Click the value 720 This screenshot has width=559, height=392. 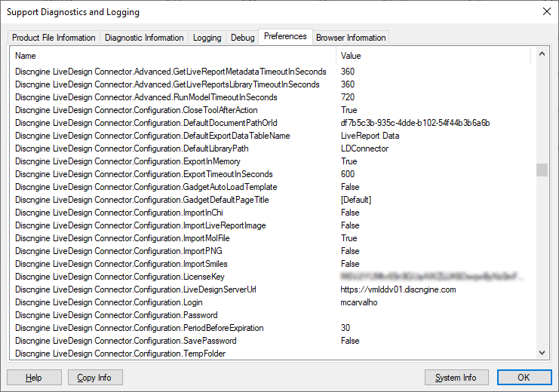point(348,97)
